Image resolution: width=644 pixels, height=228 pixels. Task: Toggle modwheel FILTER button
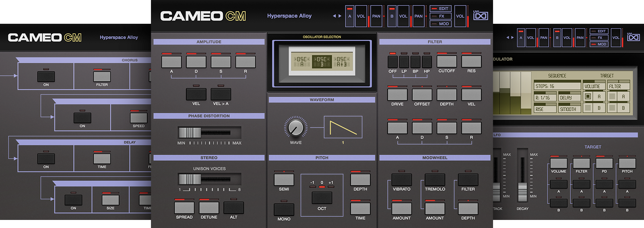tap(468, 180)
